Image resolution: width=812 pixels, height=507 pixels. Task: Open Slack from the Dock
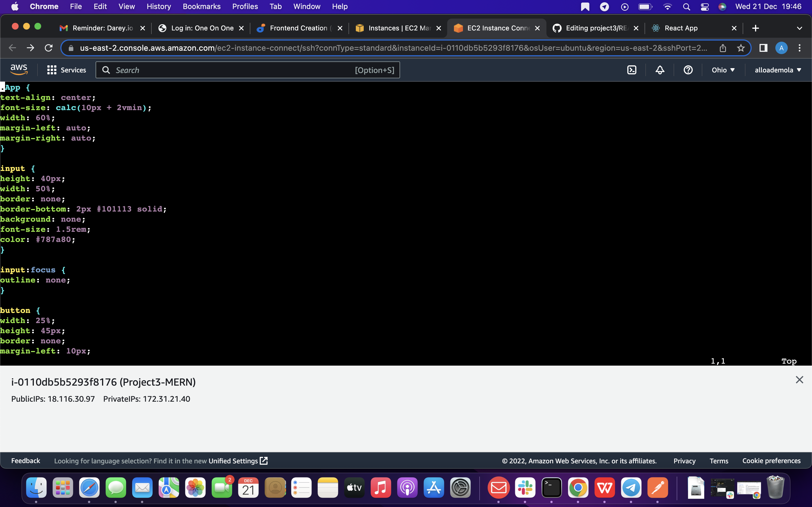pyautogui.click(x=526, y=488)
